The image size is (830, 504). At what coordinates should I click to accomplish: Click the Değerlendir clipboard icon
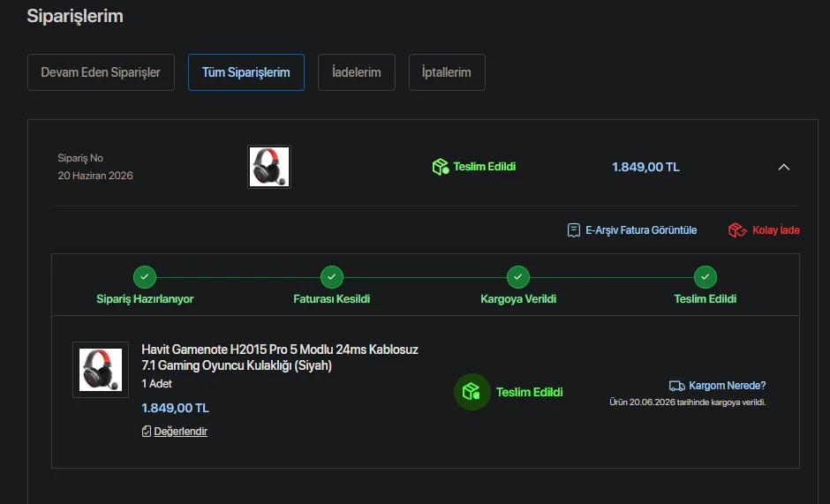point(147,432)
